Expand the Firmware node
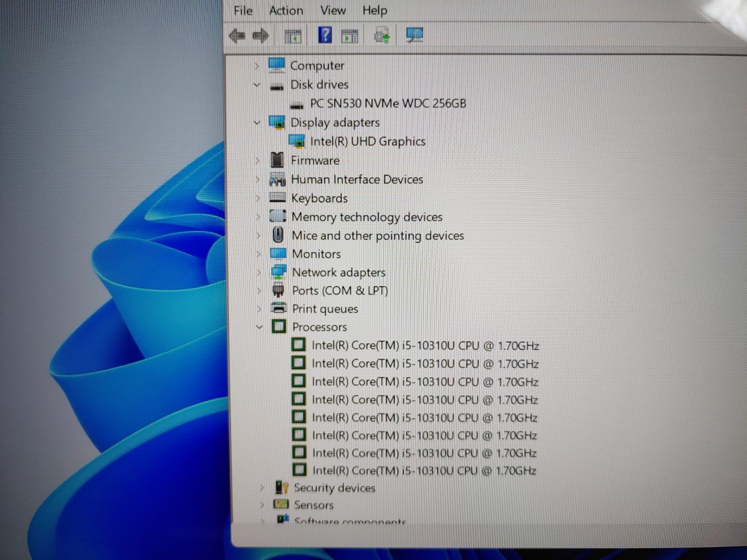 (x=257, y=161)
